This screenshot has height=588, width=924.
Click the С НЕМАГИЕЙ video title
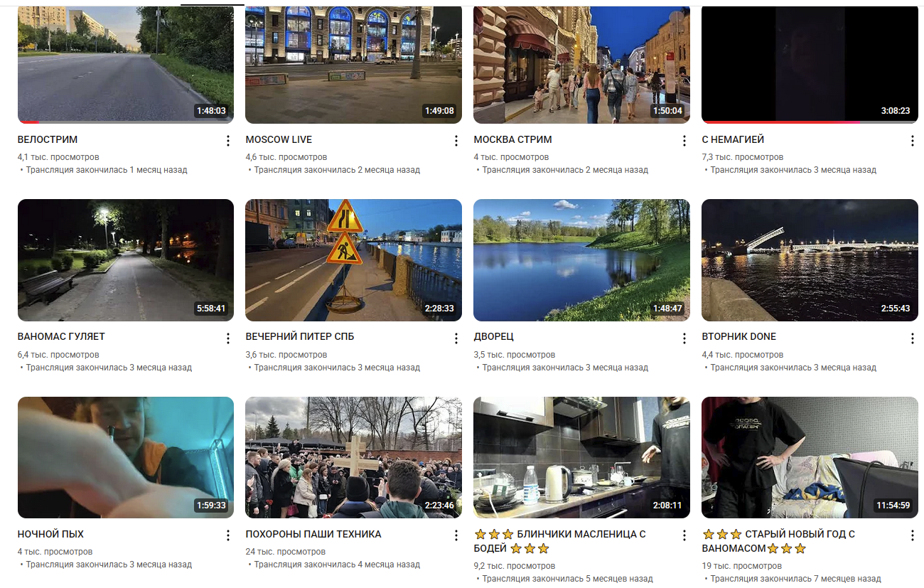(x=733, y=139)
